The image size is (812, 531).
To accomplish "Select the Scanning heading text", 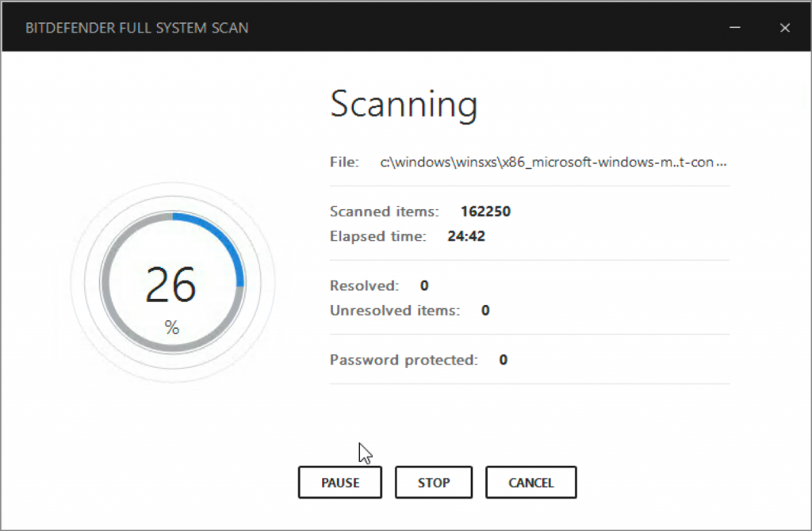I will tap(404, 104).
